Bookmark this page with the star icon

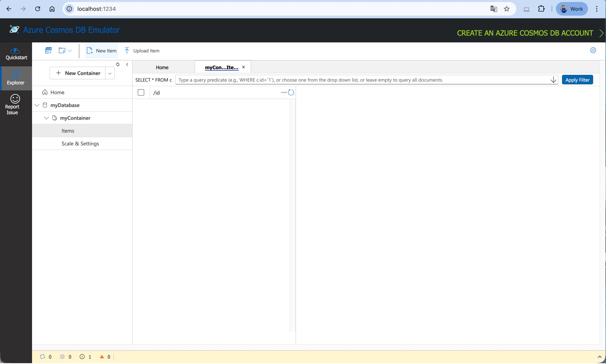pos(507,9)
